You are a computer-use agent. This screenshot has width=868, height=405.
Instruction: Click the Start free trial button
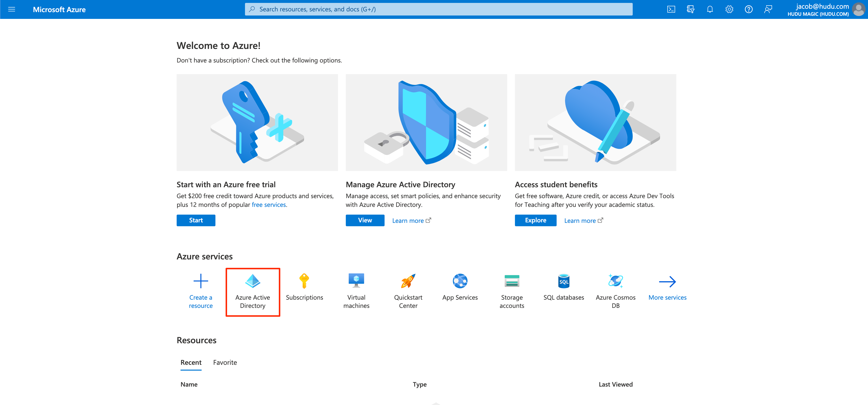[x=196, y=220]
